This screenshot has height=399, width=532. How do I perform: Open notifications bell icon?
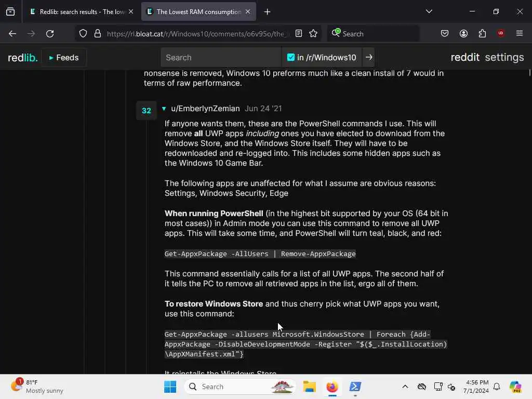pos(497,387)
